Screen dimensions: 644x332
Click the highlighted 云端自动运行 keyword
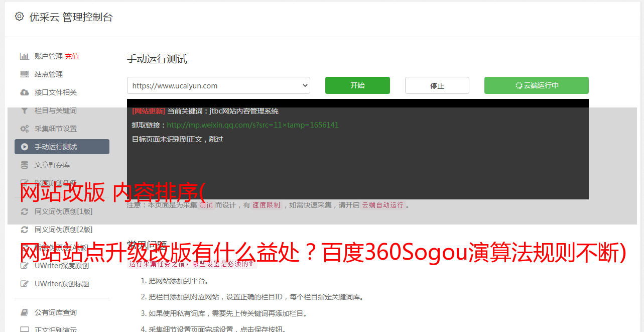(383, 205)
